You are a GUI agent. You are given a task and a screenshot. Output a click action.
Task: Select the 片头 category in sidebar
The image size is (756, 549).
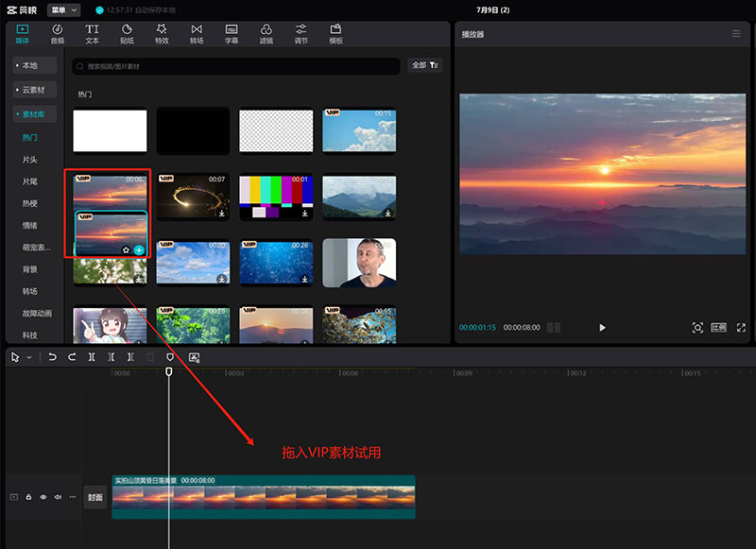coord(30,159)
